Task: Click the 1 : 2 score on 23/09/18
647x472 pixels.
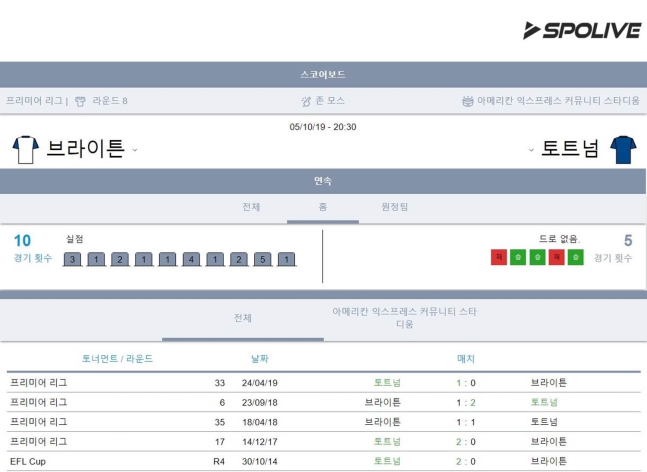Action: pyautogui.click(x=466, y=403)
